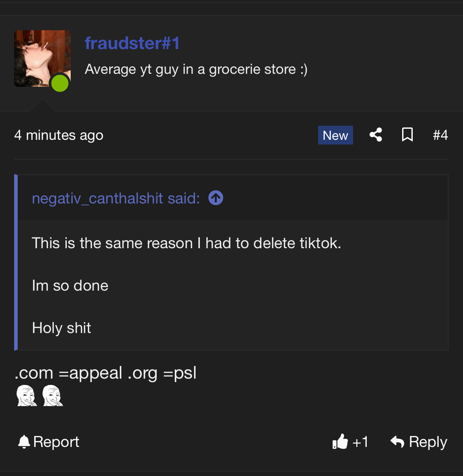Like the post with the thumbs-up icon

tap(340, 442)
